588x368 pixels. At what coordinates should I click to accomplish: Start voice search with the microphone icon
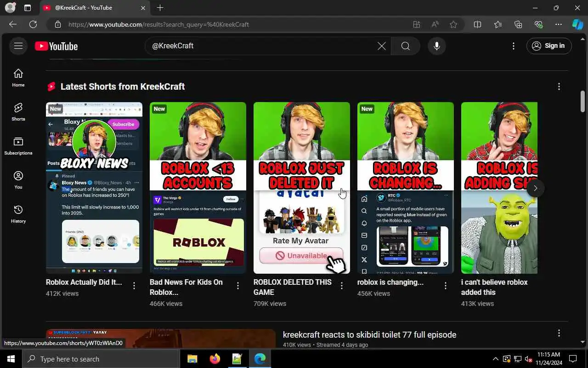click(x=437, y=46)
